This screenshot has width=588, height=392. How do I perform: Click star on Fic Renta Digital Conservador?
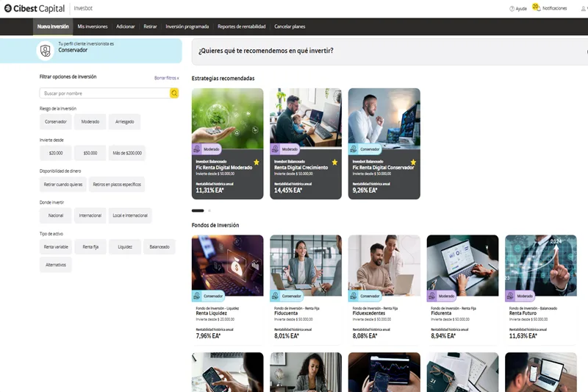click(x=413, y=162)
